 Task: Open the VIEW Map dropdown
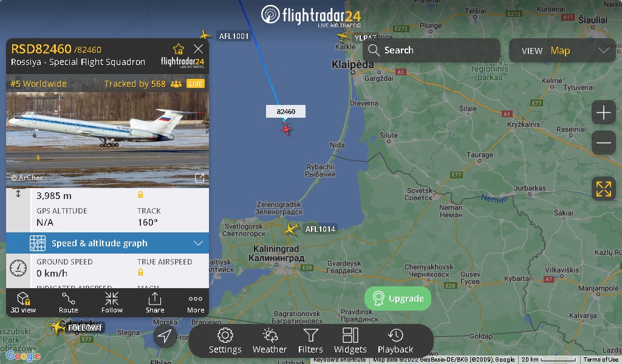[562, 50]
